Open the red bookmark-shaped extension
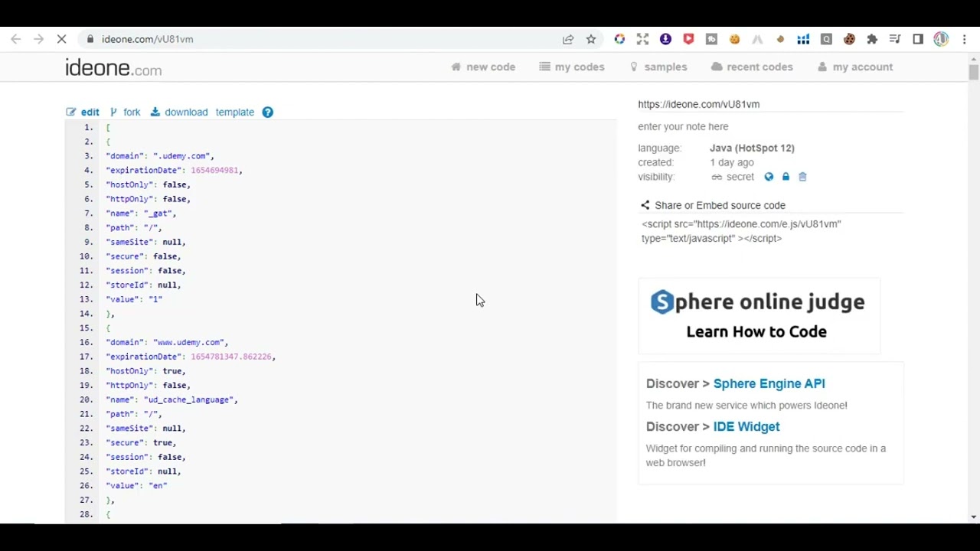The width and height of the screenshot is (980, 551). (688, 39)
